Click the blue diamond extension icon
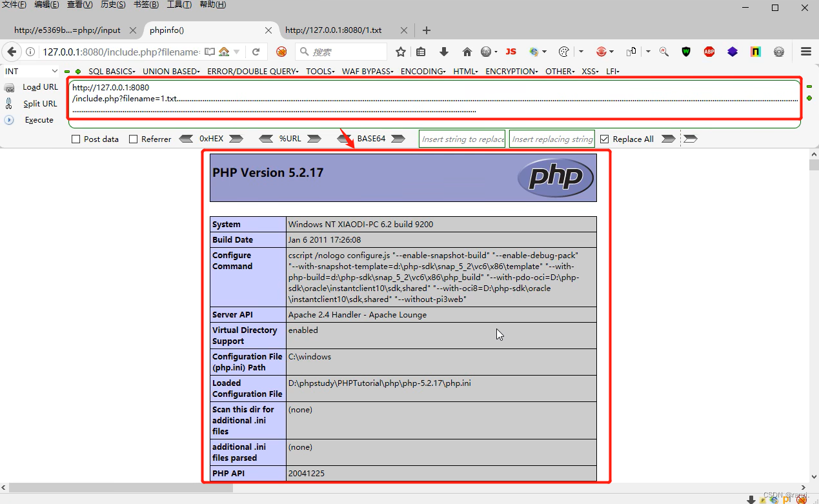The image size is (819, 504). pos(733,52)
